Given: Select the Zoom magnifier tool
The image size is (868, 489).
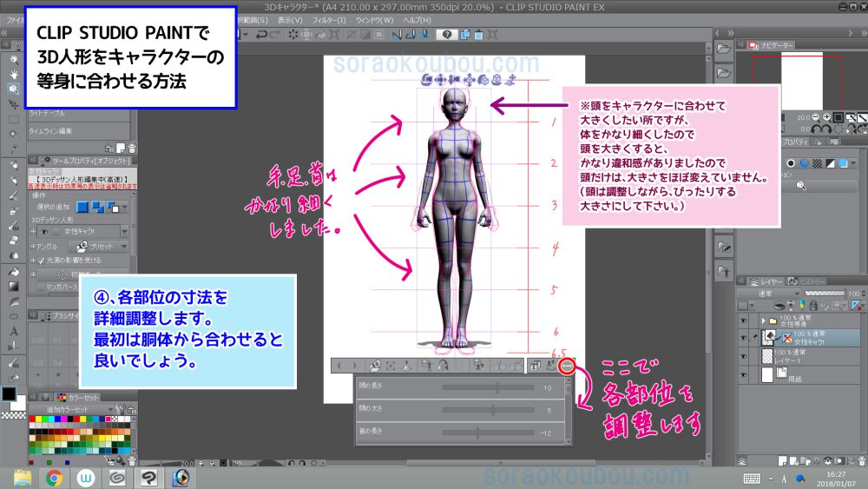Looking at the screenshot, I should [14, 59].
